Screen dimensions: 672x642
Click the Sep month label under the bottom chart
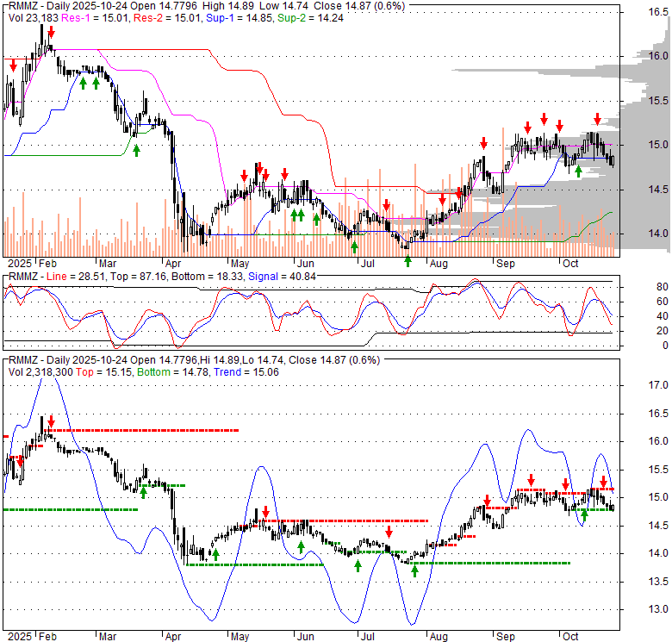505,637
